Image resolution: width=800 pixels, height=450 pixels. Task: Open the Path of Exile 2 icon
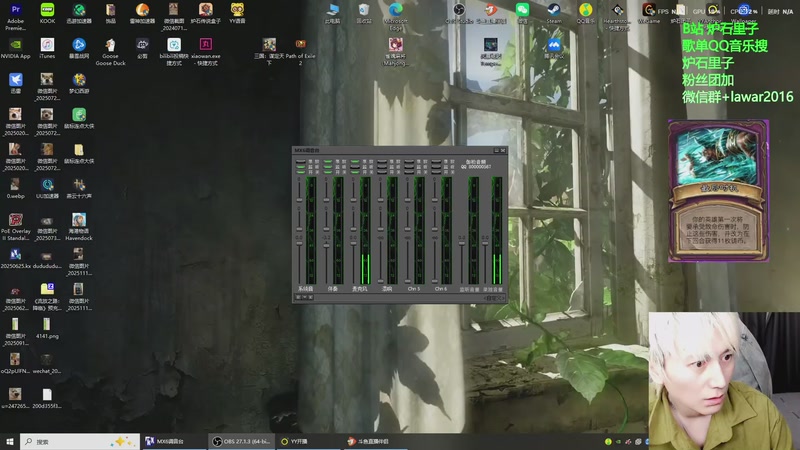301,52
